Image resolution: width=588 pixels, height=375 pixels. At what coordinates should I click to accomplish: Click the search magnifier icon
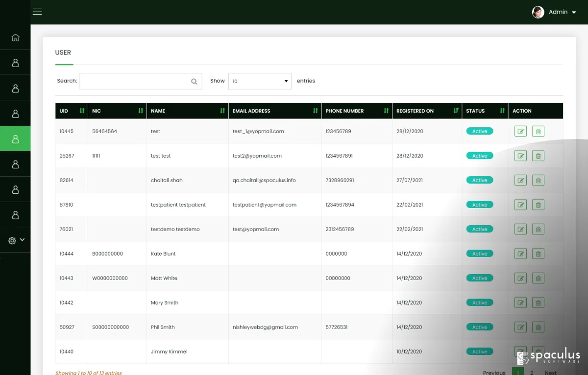194,81
